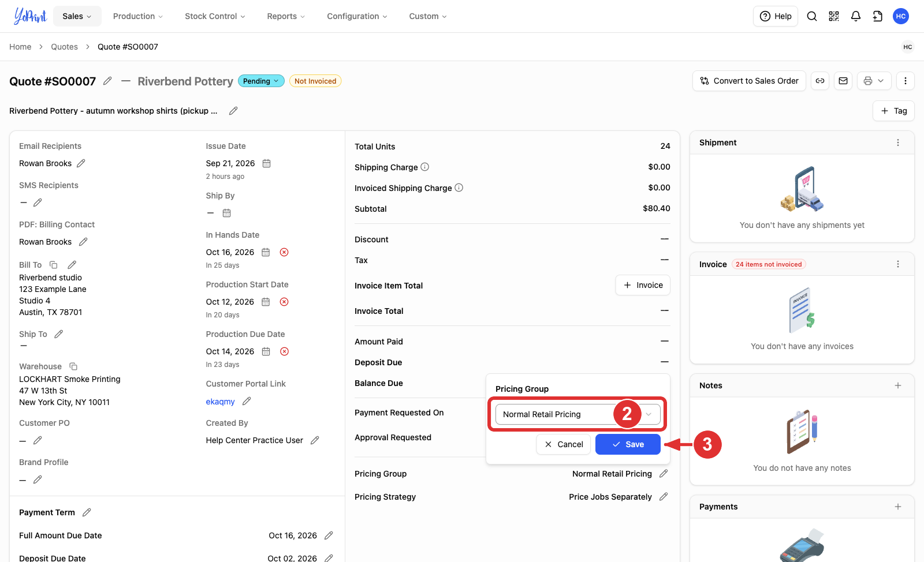The height and width of the screenshot is (562, 924).
Task: Clear the In Hands Date
Action: pyautogui.click(x=284, y=252)
